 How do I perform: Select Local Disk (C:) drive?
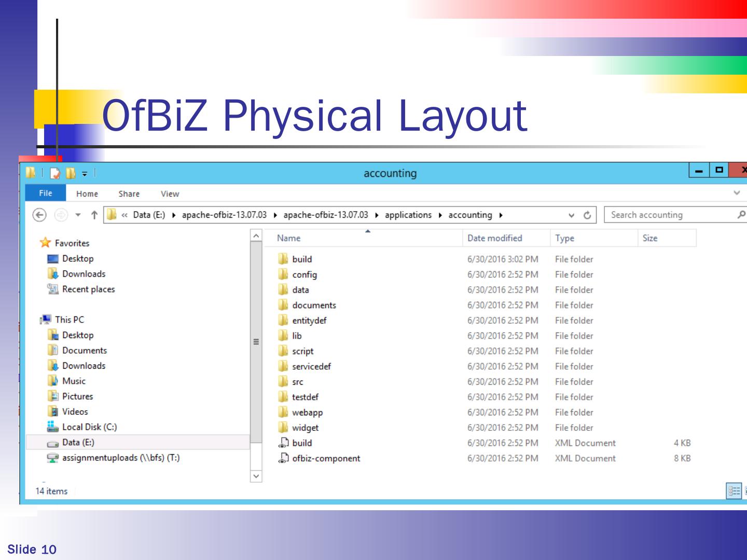[89, 427]
